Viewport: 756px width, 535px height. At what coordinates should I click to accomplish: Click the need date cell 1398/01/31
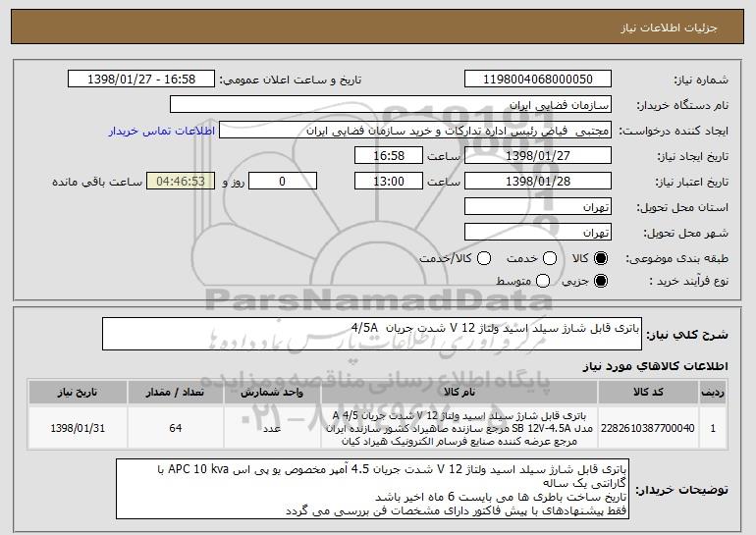pyautogui.click(x=78, y=428)
